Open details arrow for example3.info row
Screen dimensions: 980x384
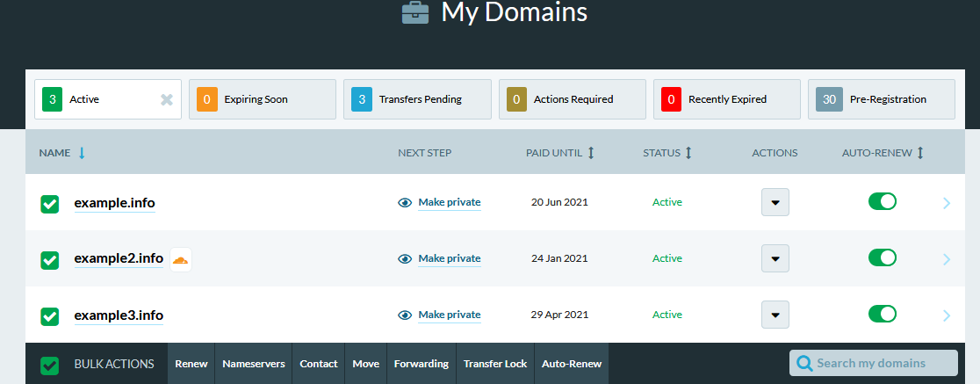(x=947, y=315)
